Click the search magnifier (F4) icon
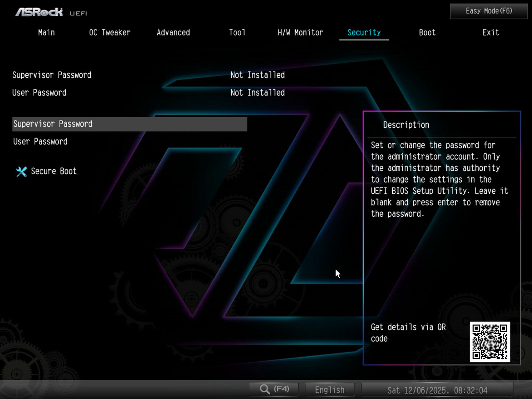This screenshot has height=399, width=532. 273,389
